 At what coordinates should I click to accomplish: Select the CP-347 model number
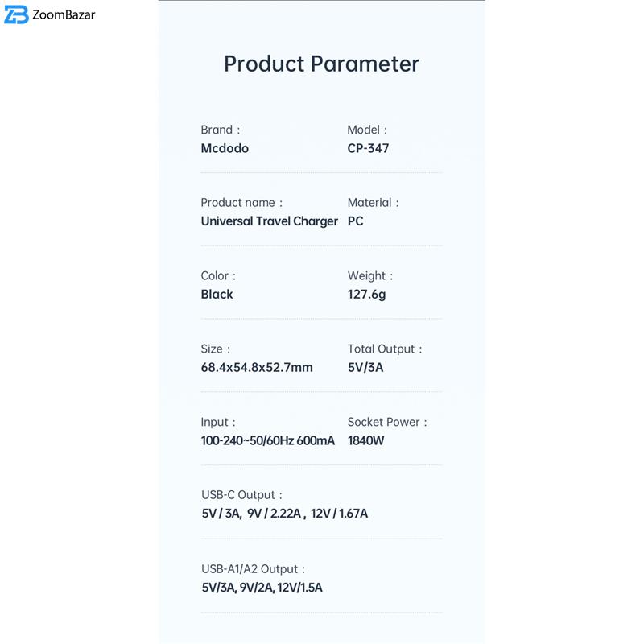[x=368, y=148]
